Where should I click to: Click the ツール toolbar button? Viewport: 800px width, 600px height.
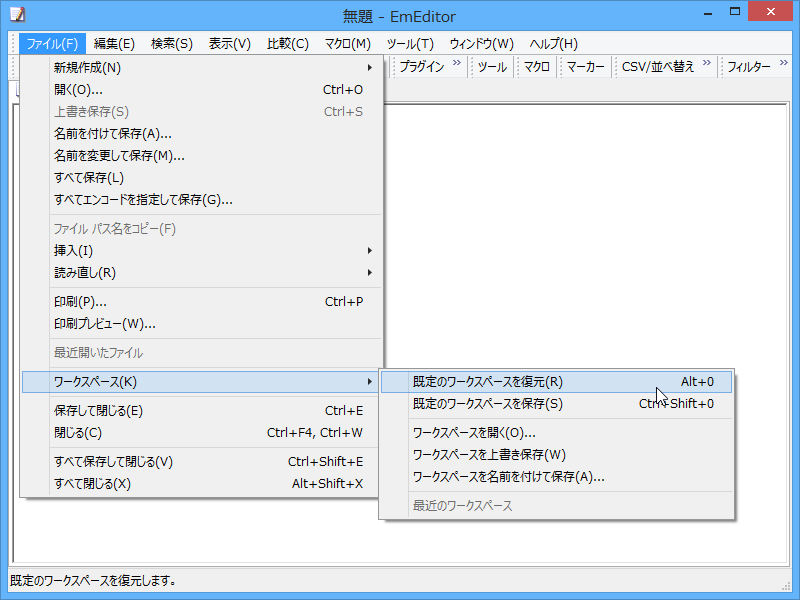(x=491, y=67)
